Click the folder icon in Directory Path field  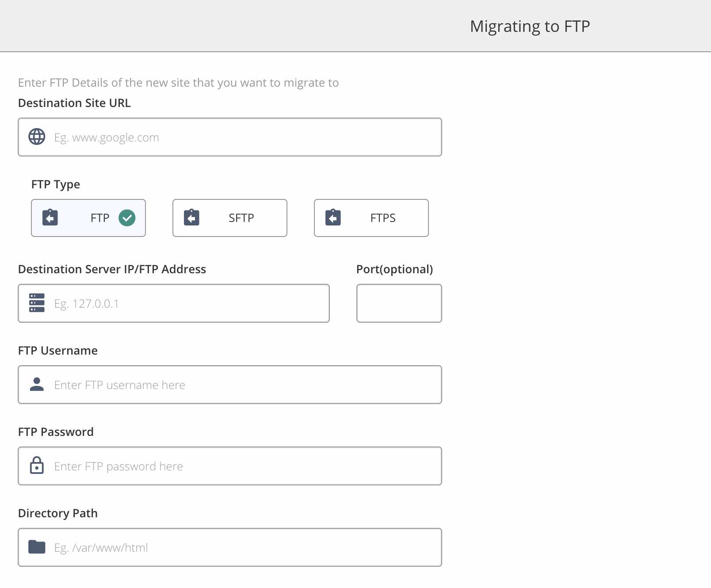(37, 547)
